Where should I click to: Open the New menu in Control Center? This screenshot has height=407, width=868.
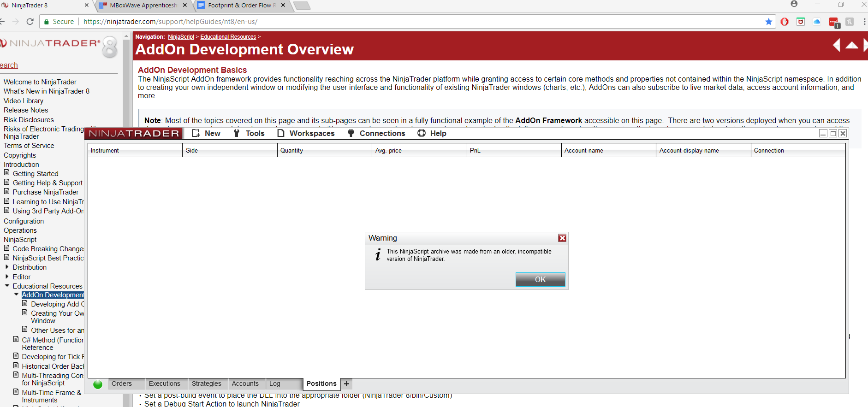coord(206,133)
